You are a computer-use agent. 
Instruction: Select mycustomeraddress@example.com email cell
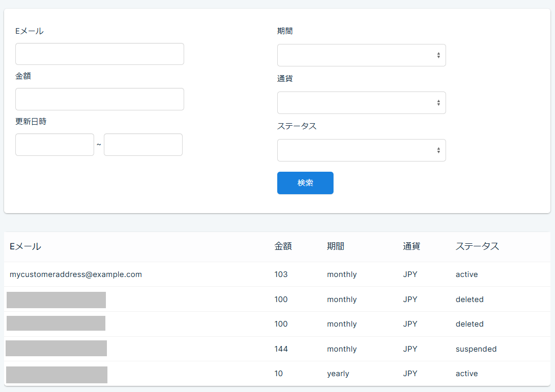point(76,274)
